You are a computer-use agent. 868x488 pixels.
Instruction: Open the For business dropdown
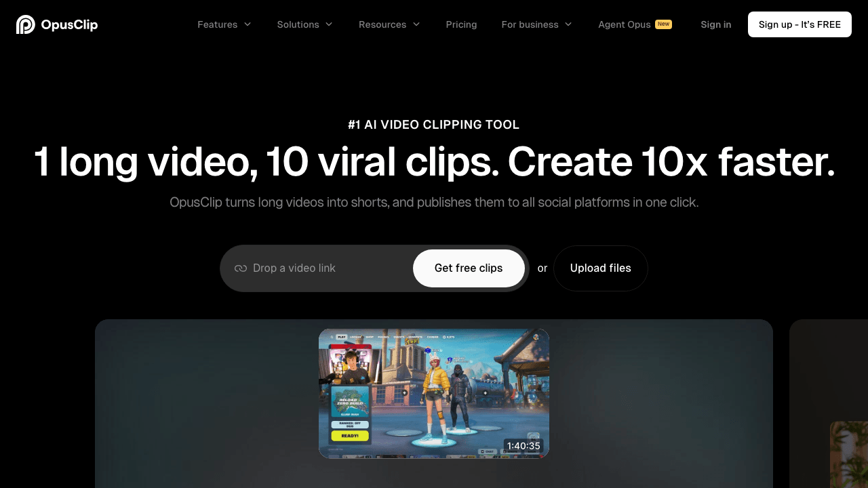531,24
